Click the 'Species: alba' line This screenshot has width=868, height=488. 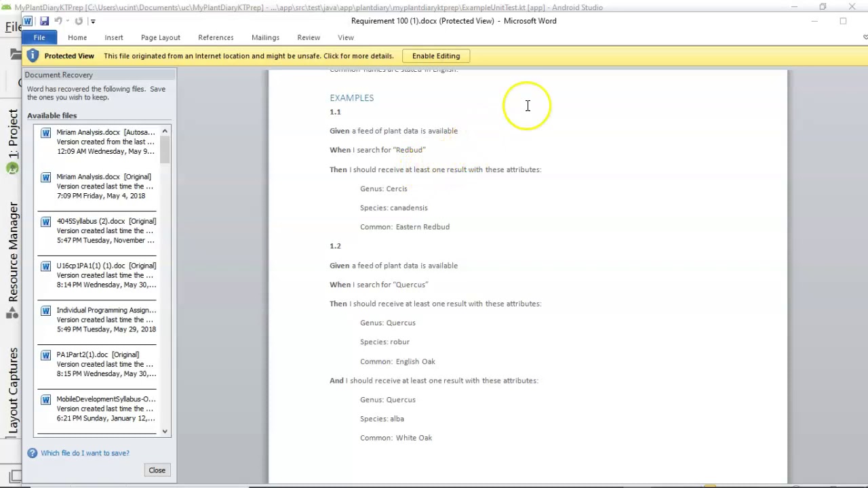[x=382, y=419]
